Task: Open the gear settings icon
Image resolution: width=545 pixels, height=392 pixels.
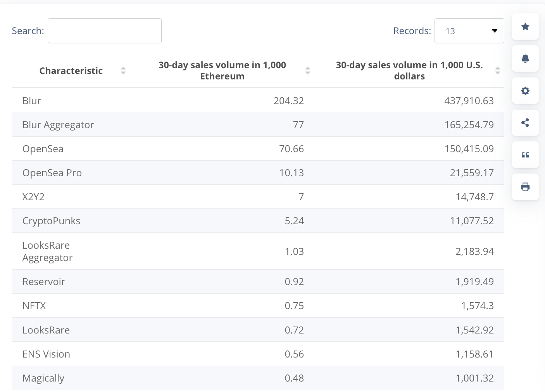Action: (525, 91)
